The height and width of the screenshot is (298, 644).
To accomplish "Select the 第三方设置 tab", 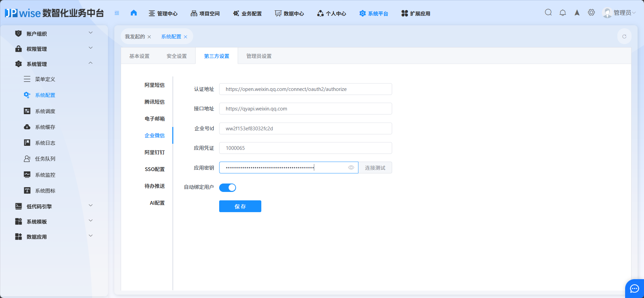I will [x=216, y=56].
